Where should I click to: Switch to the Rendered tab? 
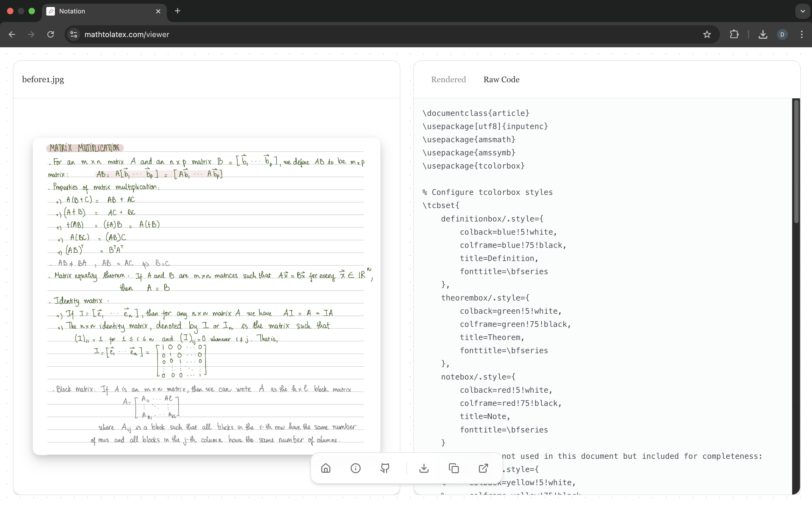(x=448, y=79)
